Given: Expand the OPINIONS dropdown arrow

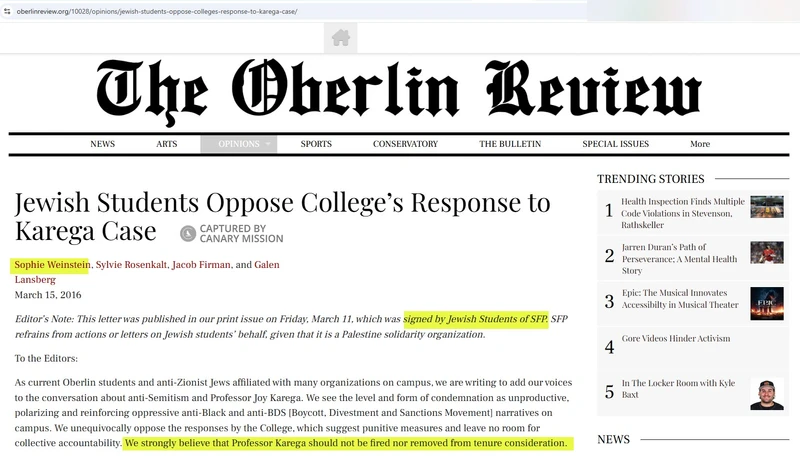Looking at the screenshot, I should (x=268, y=144).
